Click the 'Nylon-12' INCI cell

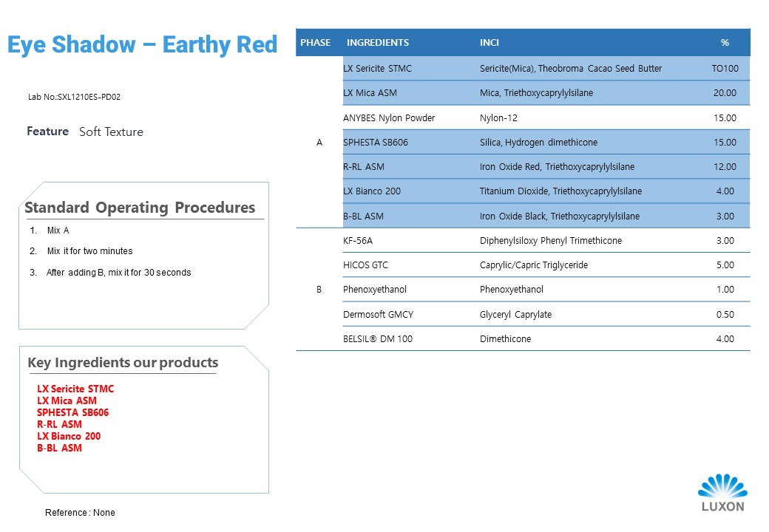(x=498, y=118)
